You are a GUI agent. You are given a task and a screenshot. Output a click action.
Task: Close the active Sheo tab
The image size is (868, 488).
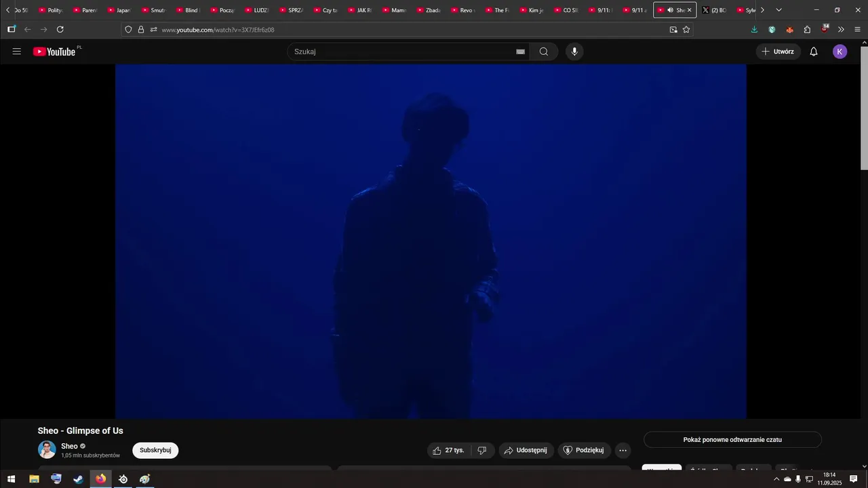pos(689,10)
